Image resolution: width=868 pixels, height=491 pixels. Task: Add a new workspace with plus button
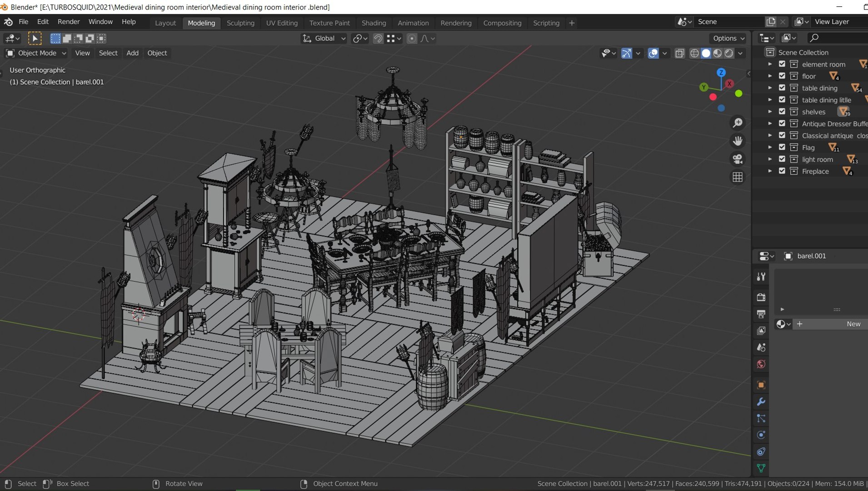[572, 23]
